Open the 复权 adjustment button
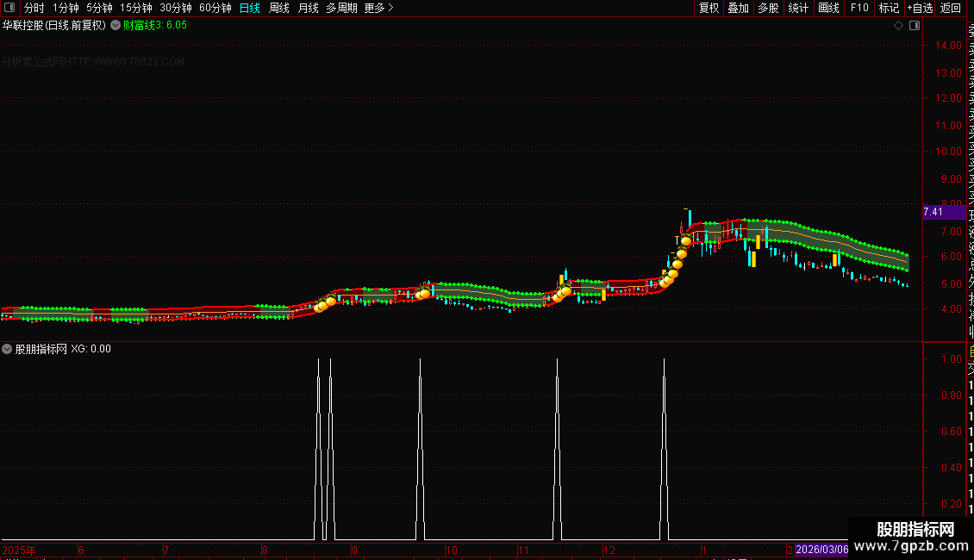Viewport: 974px width, 560px height. [x=709, y=8]
